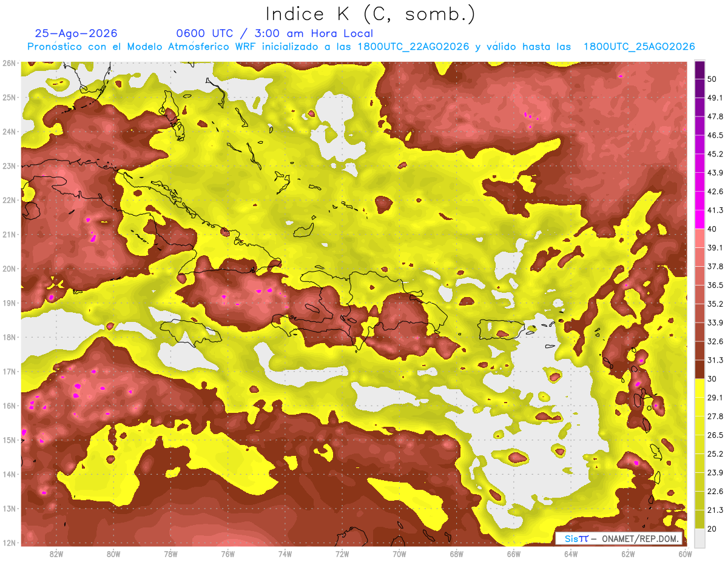Click the longitude label "70W"
728x562 pixels.
(399, 554)
